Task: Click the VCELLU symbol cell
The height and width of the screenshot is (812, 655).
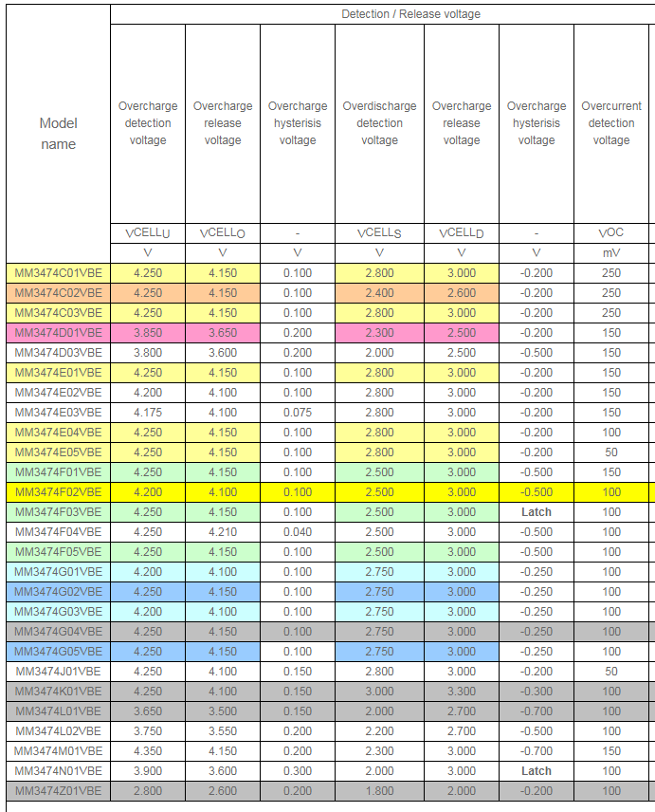Action: coord(148,233)
